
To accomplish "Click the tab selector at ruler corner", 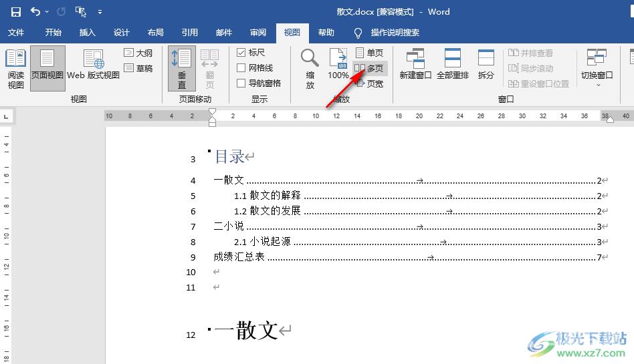I will tap(6, 117).
